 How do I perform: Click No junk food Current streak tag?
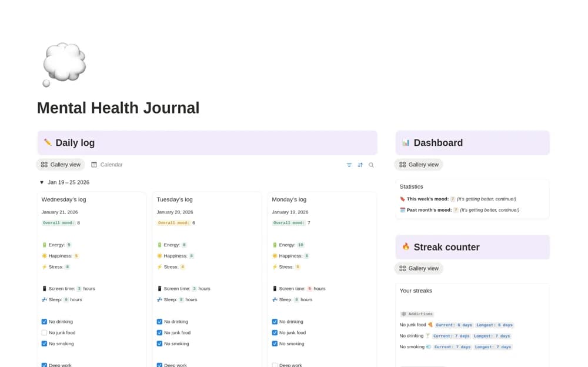[x=454, y=325]
